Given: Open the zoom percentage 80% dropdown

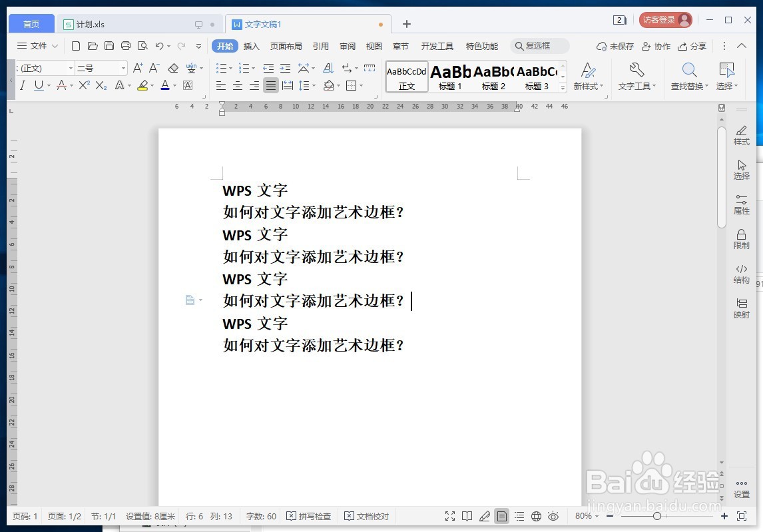Looking at the screenshot, I should [x=587, y=516].
